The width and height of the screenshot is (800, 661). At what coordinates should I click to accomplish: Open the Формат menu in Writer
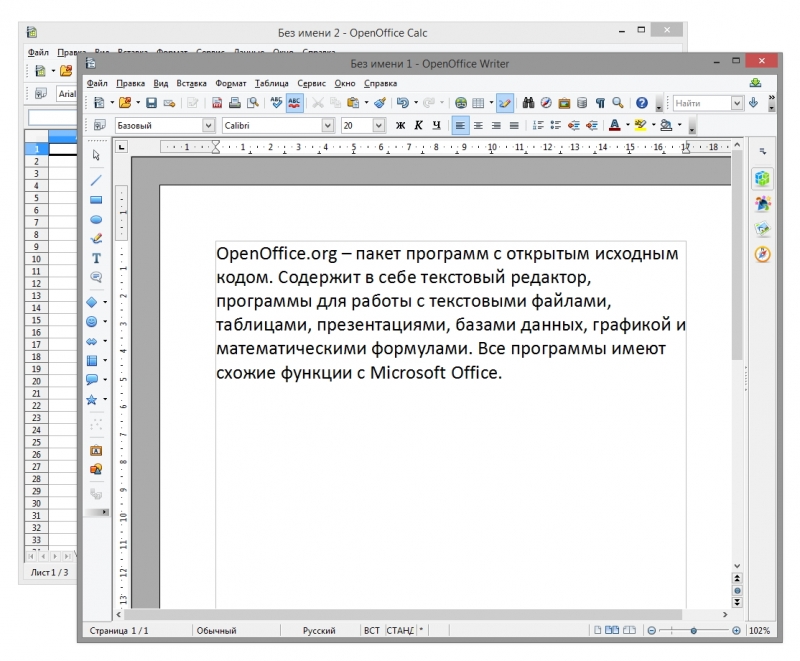pos(231,83)
